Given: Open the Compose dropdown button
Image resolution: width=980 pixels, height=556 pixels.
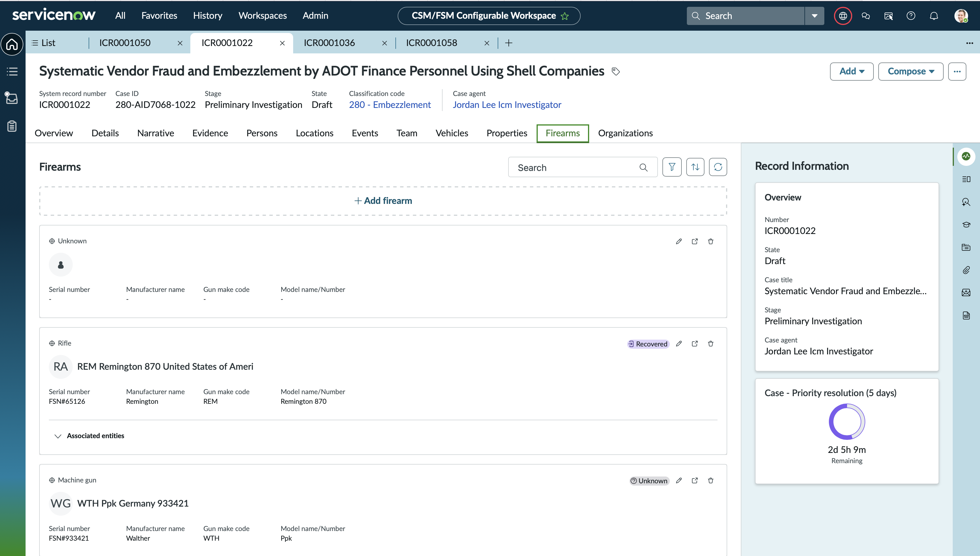Looking at the screenshot, I should tap(910, 71).
